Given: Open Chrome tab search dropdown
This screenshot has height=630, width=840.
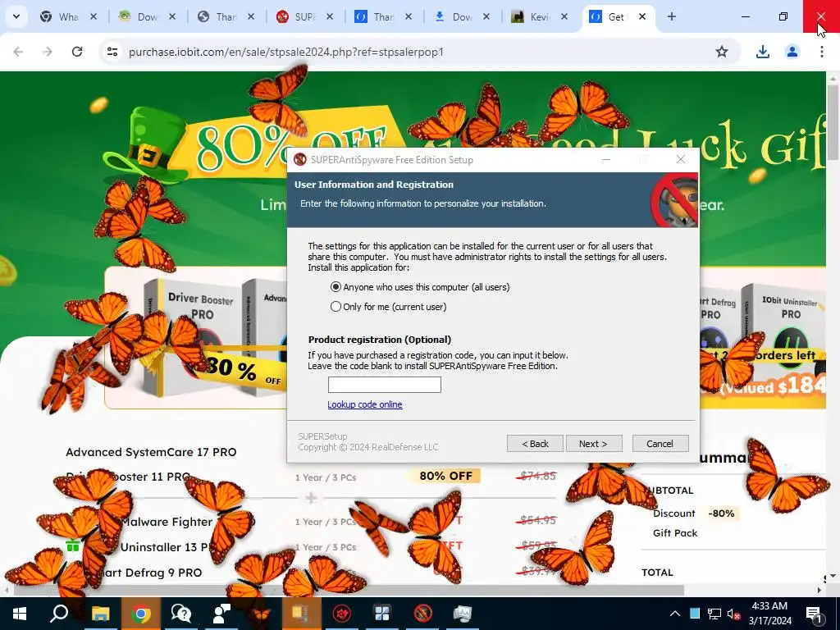Looking at the screenshot, I should [16, 16].
